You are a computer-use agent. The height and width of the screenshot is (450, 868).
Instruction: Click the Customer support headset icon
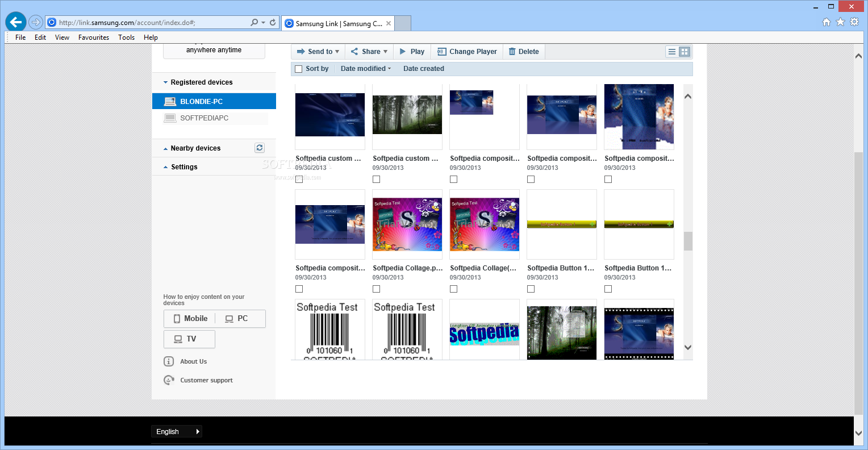click(x=169, y=380)
